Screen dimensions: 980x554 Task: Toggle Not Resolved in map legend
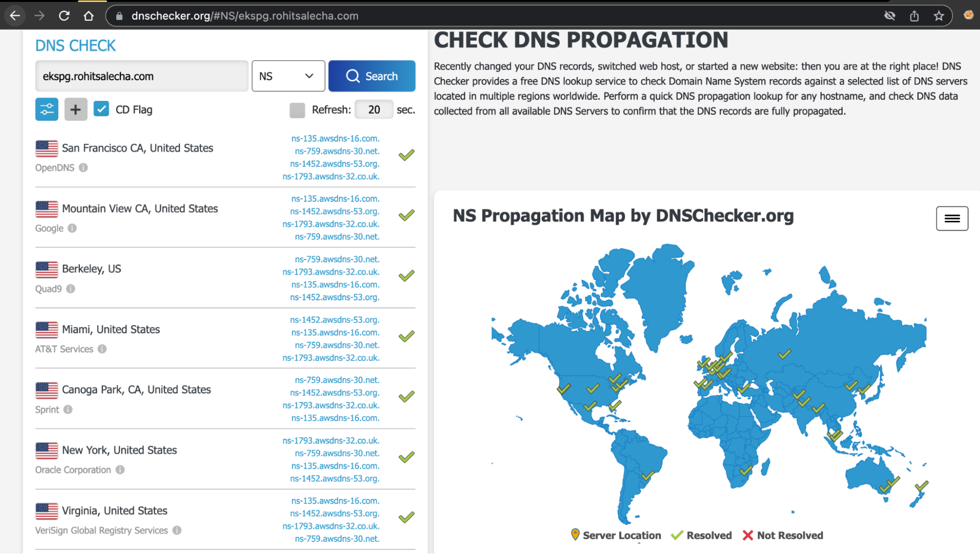pyautogui.click(x=783, y=535)
